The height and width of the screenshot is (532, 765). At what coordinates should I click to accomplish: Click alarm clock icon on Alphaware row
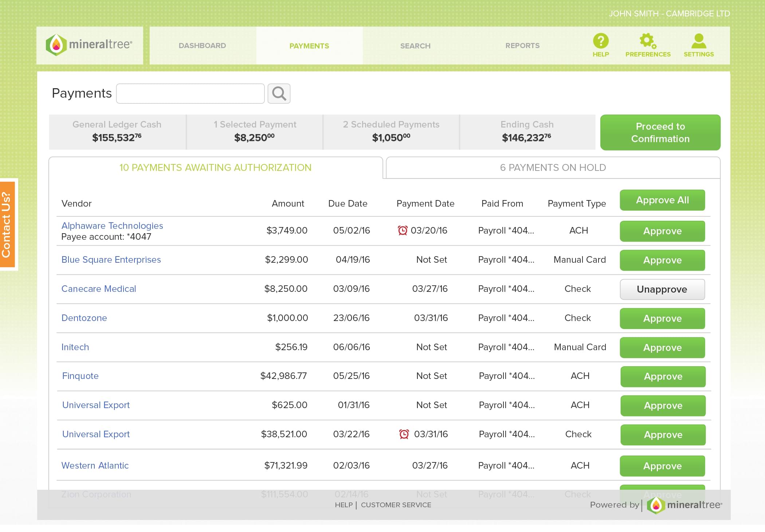click(403, 230)
